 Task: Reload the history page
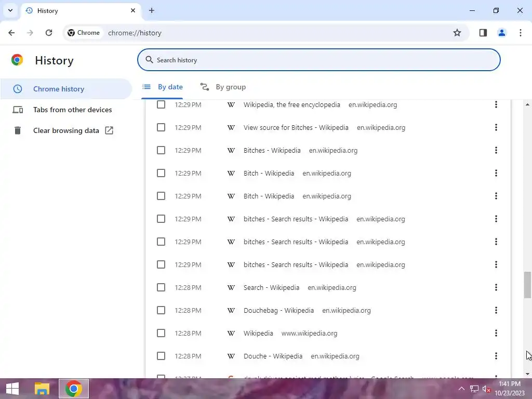pos(49,33)
